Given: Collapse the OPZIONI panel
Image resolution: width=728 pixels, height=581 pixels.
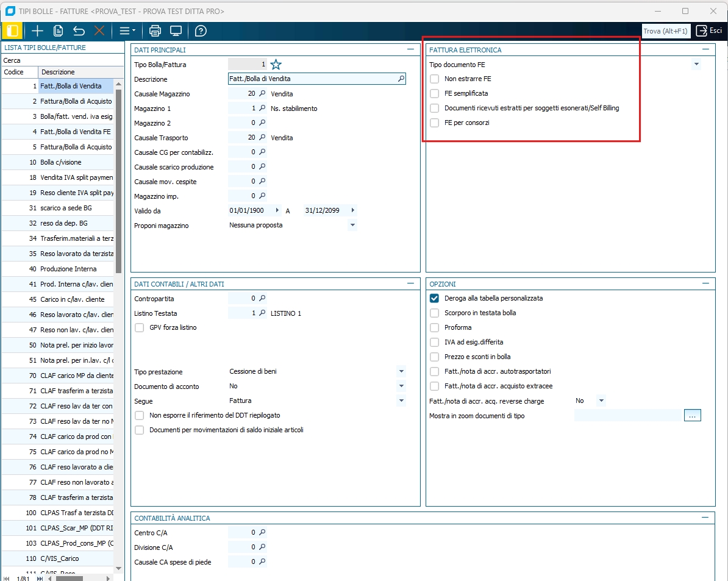Looking at the screenshot, I should pyautogui.click(x=705, y=283).
